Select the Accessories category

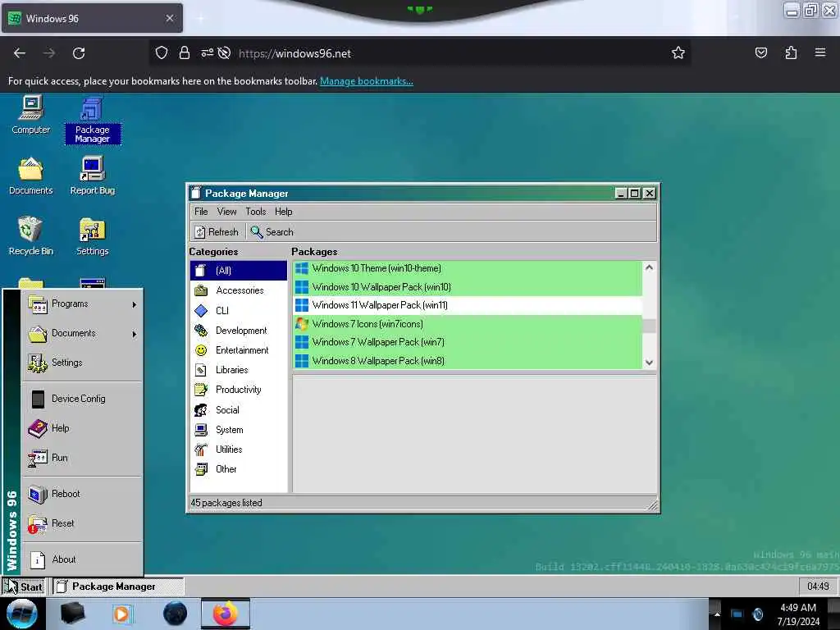point(239,290)
